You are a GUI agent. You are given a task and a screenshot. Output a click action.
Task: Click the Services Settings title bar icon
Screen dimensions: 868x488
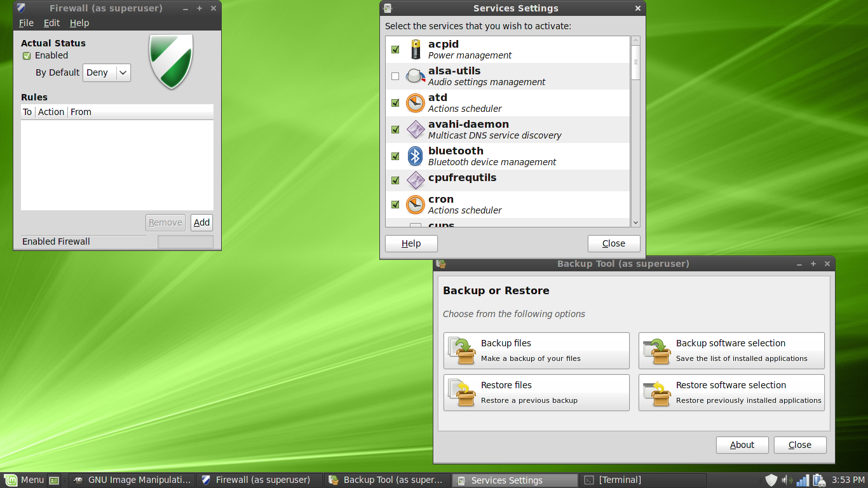tap(388, 8)
